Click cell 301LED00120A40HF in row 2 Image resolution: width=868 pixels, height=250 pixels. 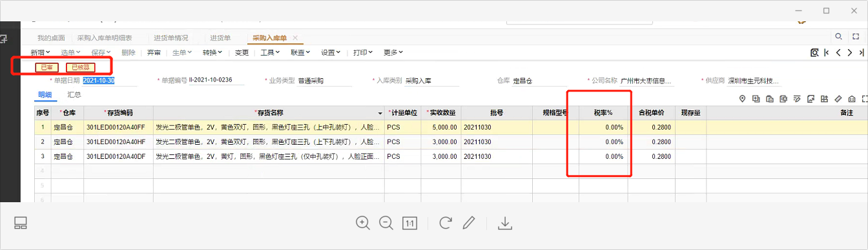[x=118, y=141]
